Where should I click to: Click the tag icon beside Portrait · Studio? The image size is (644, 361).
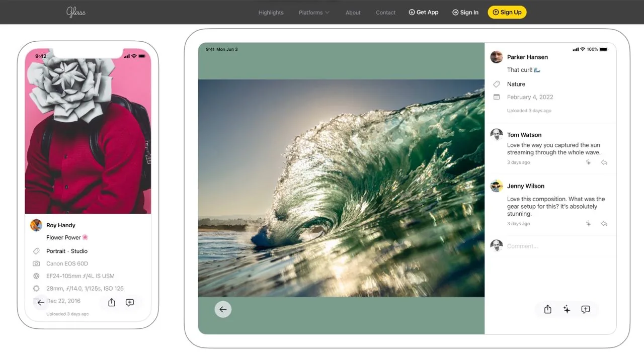click(x=36, y=251)
